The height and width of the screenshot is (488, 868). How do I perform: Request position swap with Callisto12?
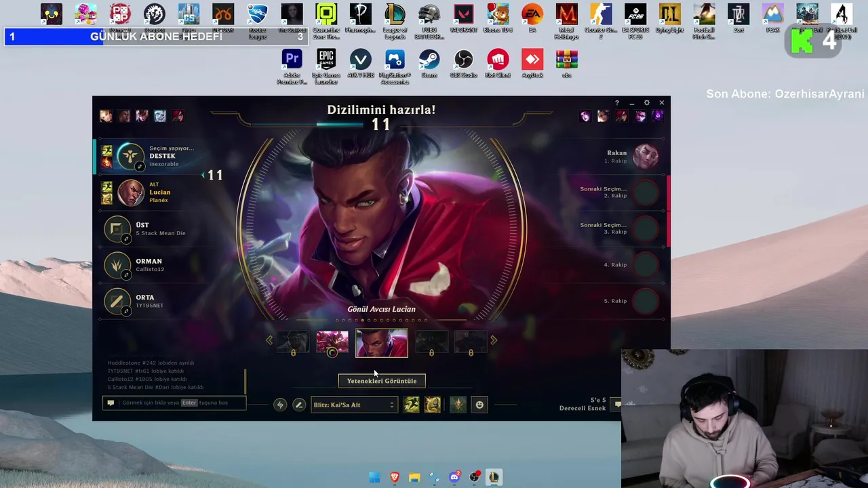[x=126, y=274]
